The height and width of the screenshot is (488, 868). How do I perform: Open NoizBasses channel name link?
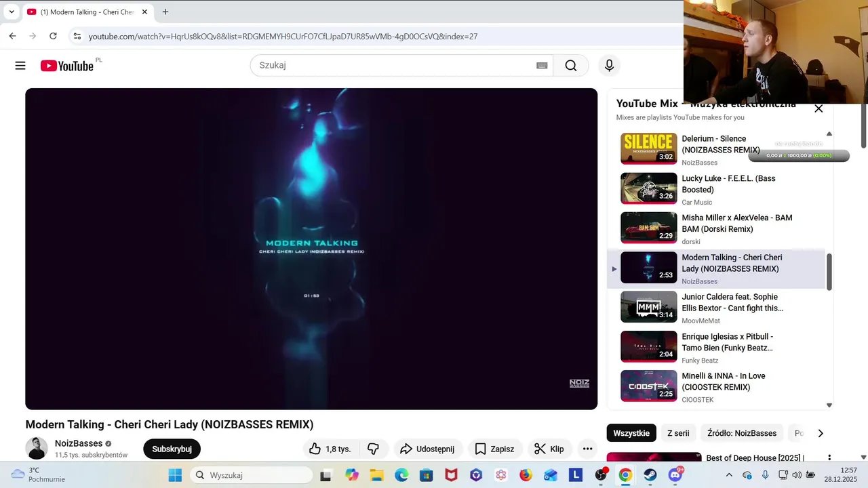tap(79, 443)
